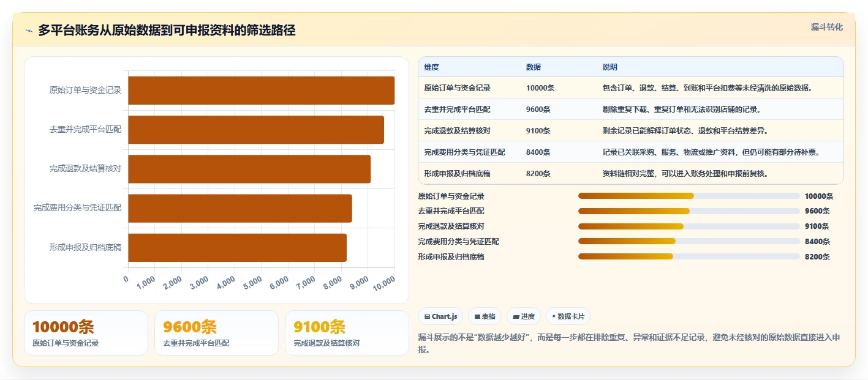Click the 数据 column header in the table

[x=533, y=67]
